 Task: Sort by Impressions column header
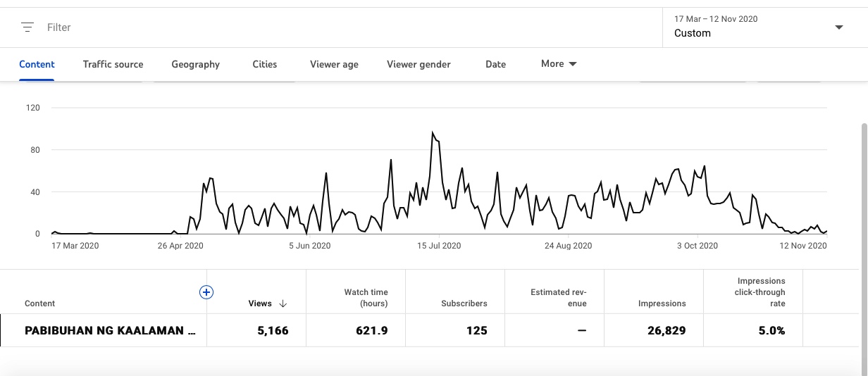pos(662,303)
